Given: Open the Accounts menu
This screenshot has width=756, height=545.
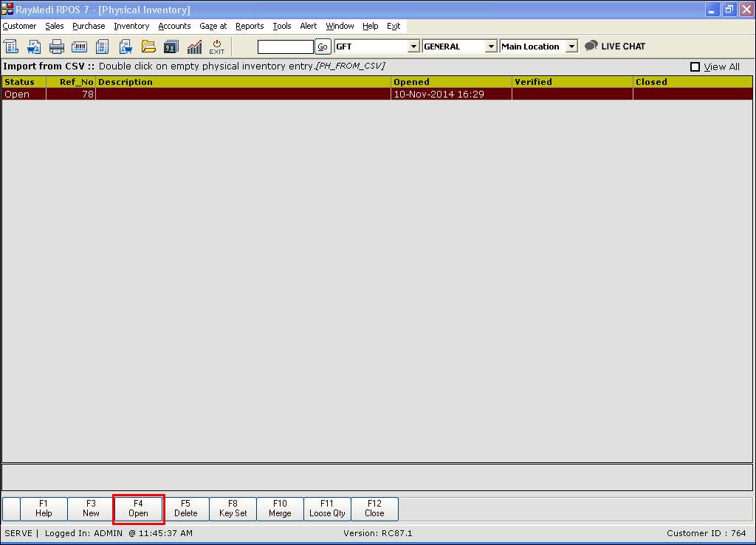Looking at the screenshot, I should 174,26.
